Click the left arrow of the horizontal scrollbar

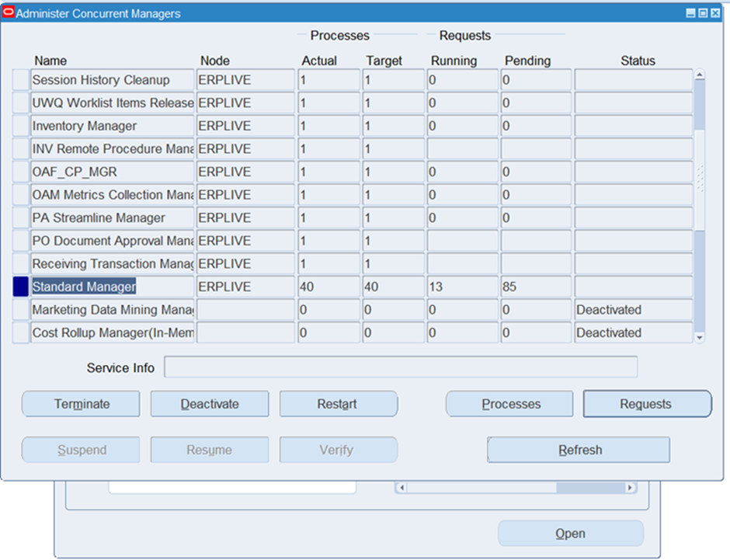[401, 488]
